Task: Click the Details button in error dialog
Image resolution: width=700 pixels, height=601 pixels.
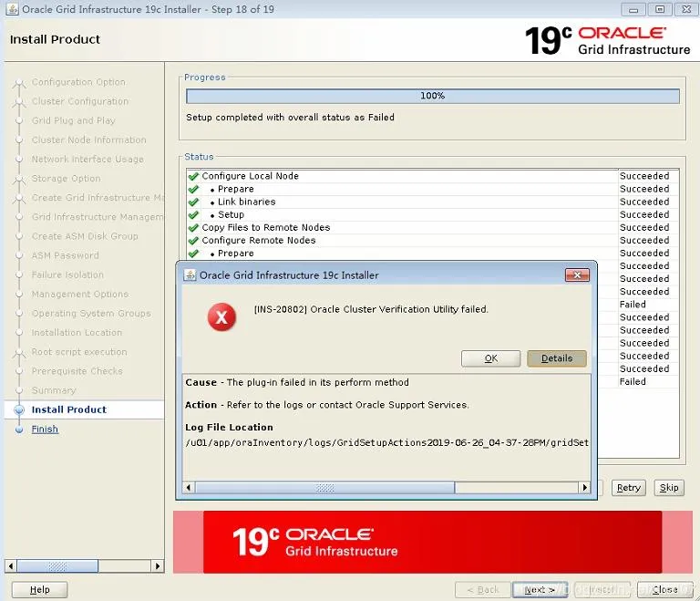Action: 557,358
